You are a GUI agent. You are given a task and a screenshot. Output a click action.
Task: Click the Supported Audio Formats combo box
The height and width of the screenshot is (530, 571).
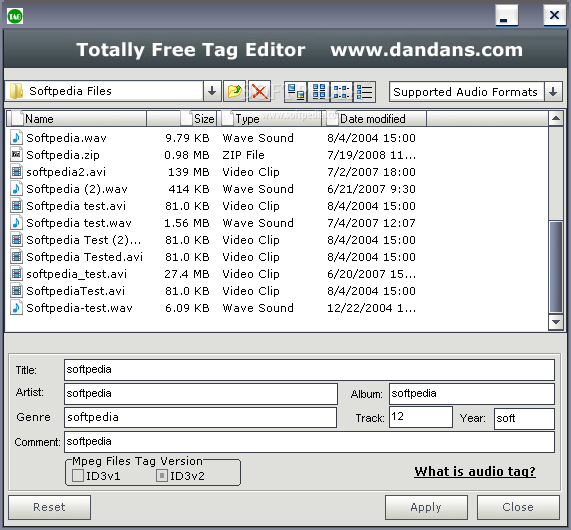point(476,91)
